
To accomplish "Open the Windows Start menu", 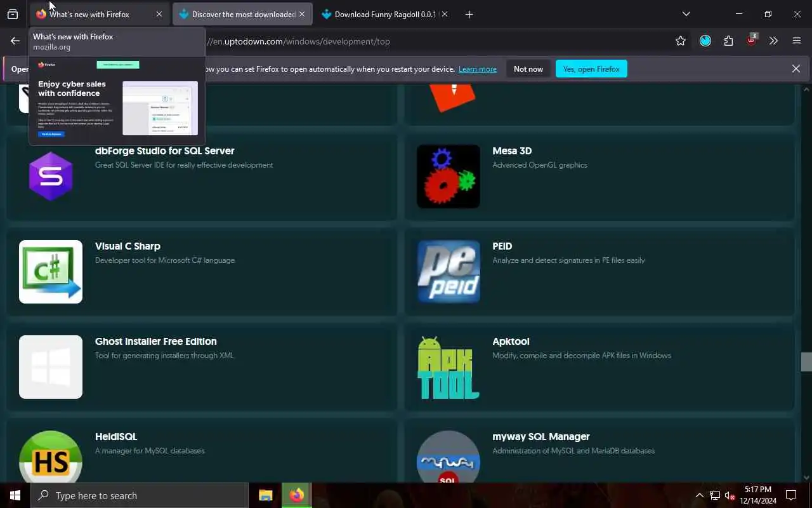I will [15, 495].
